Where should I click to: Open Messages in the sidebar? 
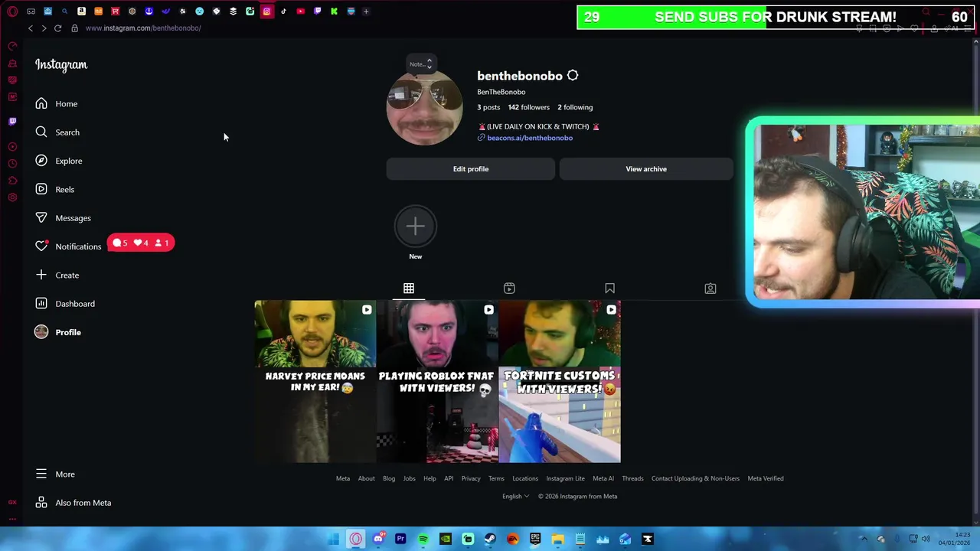(x=63, y=218)
